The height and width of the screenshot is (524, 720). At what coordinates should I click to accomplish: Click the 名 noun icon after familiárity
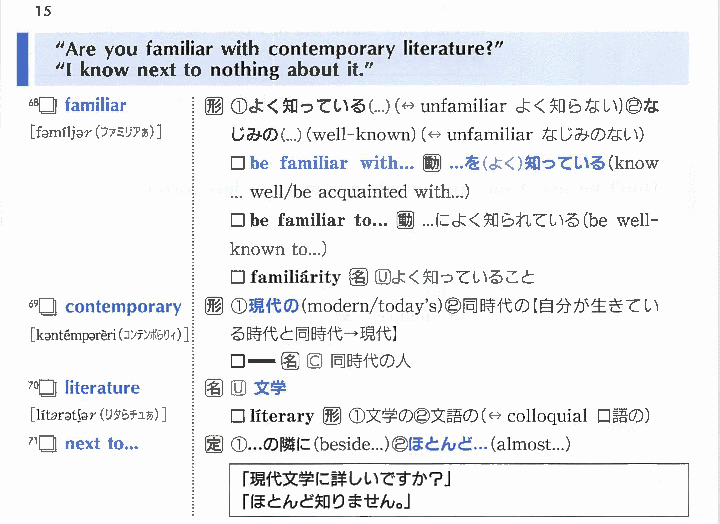[x=357, y=278]
